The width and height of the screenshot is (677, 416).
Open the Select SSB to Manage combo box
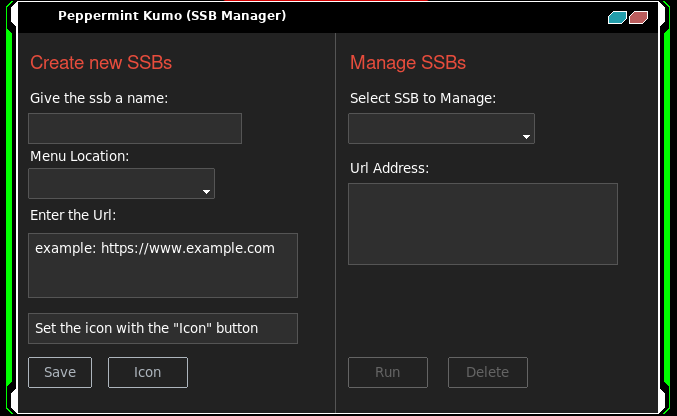coord(441,128)
